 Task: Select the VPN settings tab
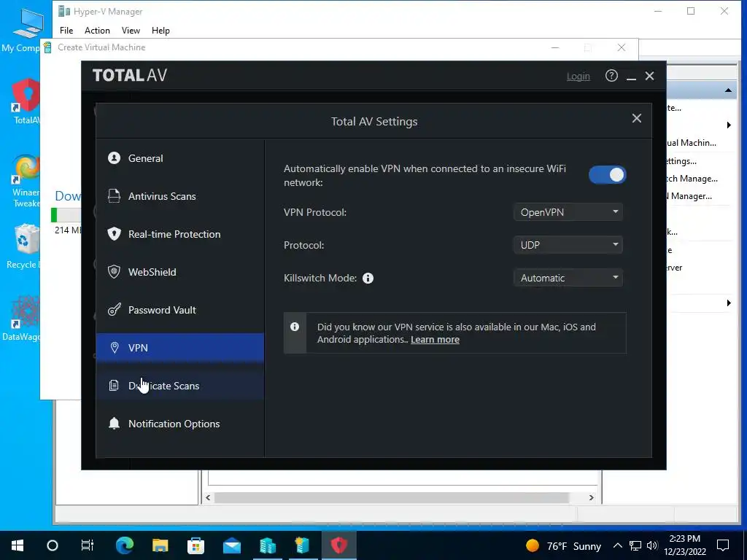coord(180,348)
